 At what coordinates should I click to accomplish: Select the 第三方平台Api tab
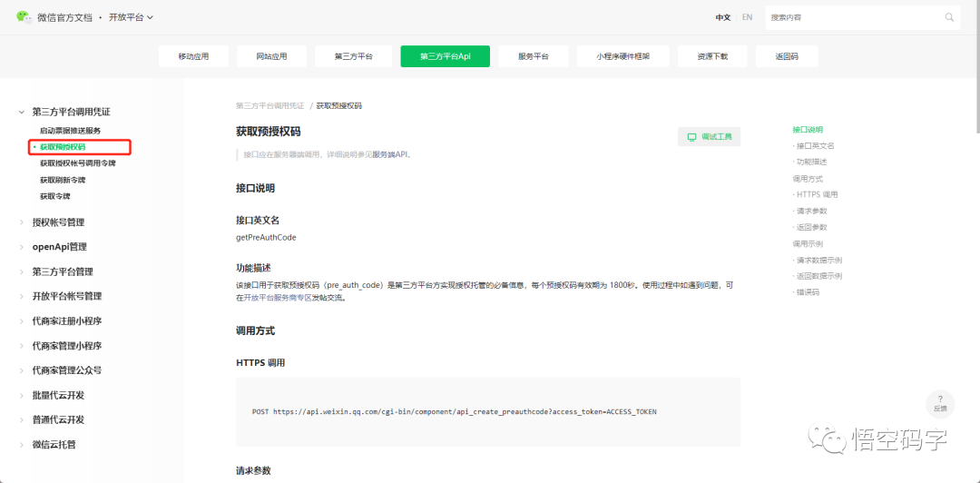(445, 56)
